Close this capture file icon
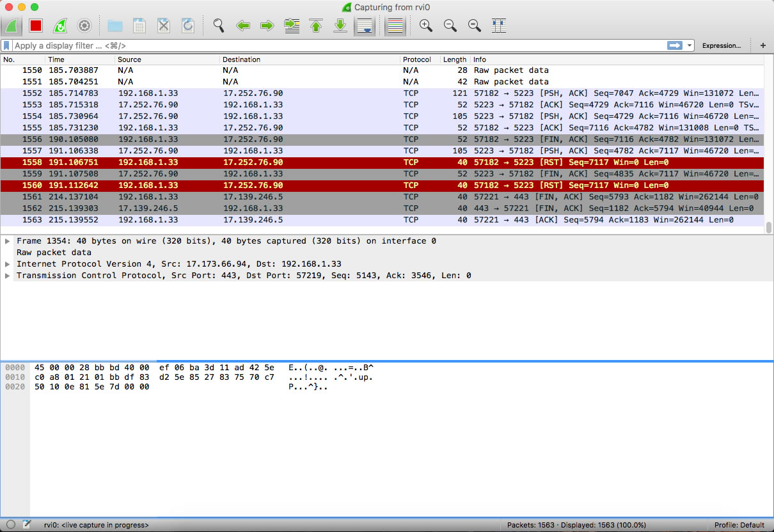 pyautogui.click(x=164, y=26)
